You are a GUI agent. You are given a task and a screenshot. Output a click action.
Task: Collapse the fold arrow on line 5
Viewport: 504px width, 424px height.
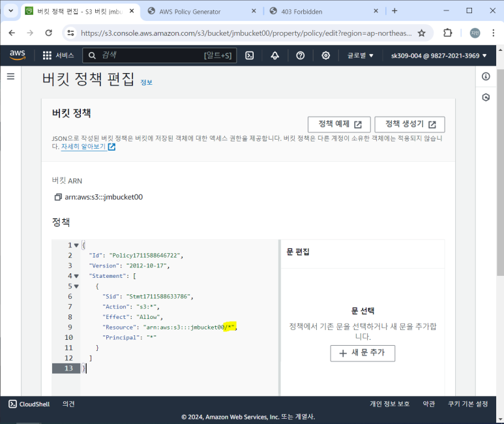coord(76,286)
